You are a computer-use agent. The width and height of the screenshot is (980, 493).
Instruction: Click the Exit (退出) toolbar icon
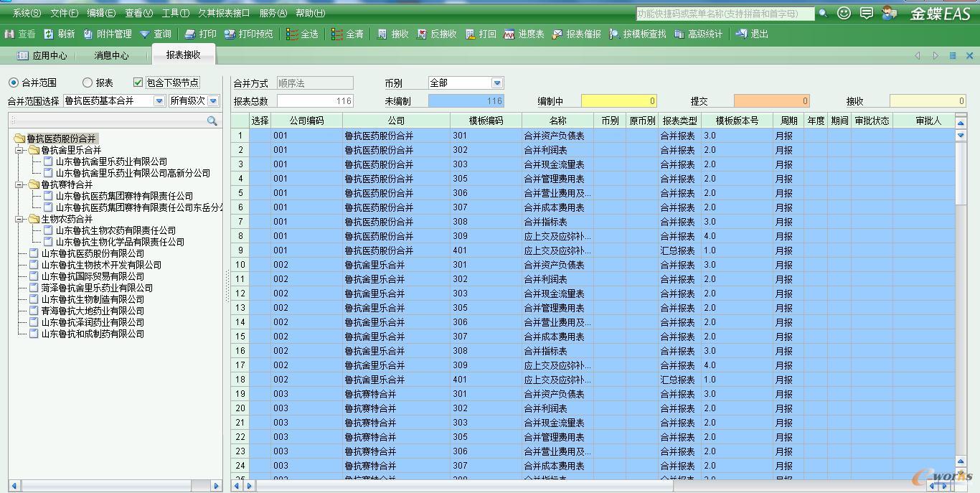(742, 34)
